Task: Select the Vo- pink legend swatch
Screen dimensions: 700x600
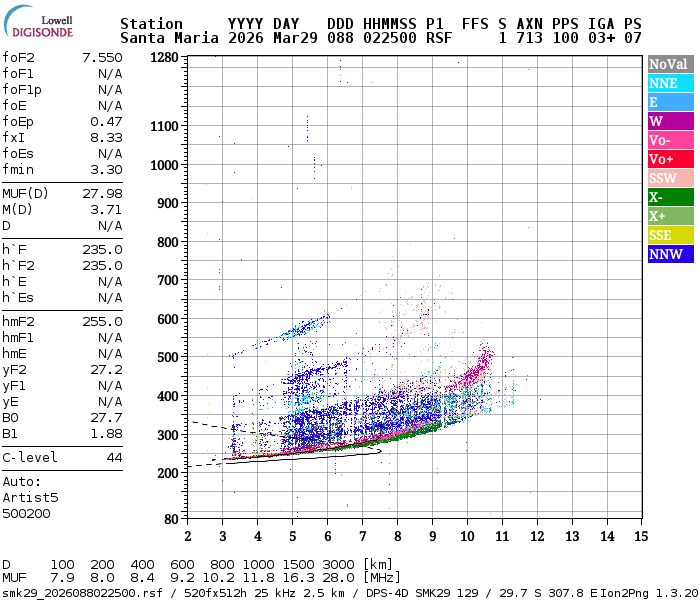Action: click(671, 140)
